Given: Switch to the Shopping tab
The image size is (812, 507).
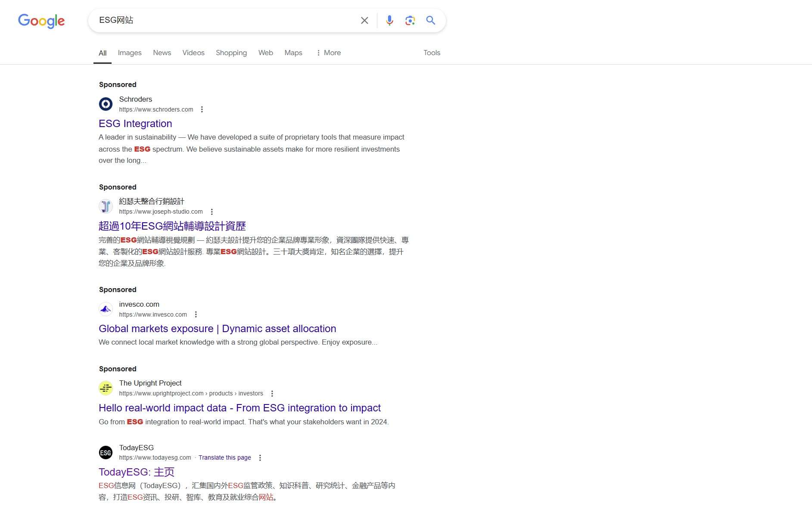Looking at the screenshot, I should [231, 53].
